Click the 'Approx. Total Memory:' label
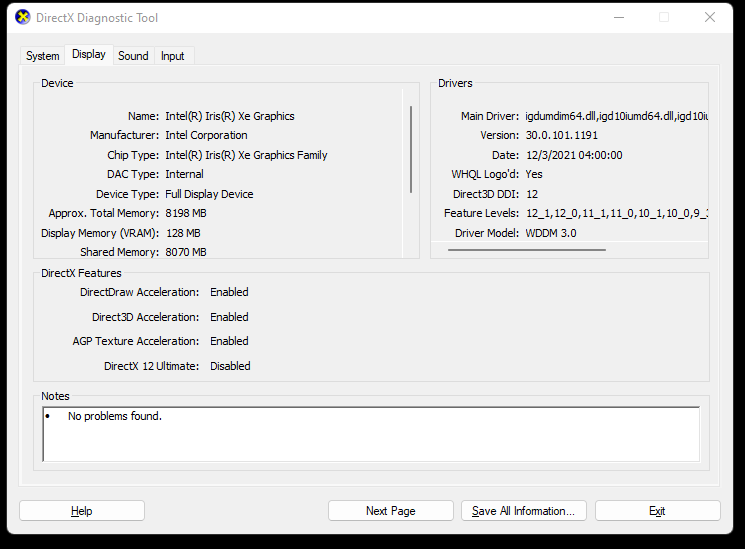This screenshot has height=549, width=745. [104, 213]
